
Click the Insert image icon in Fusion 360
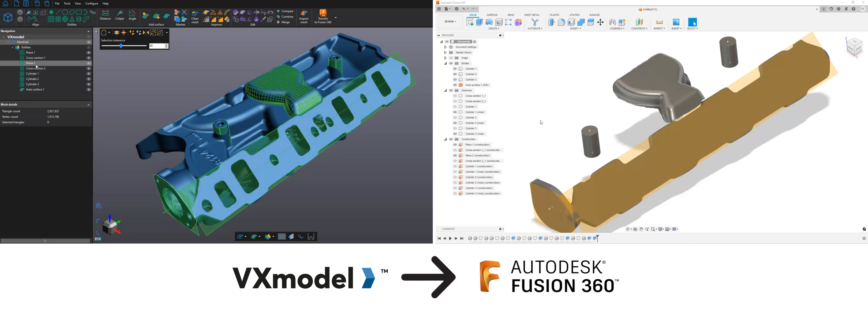click(x=676, y=22)
